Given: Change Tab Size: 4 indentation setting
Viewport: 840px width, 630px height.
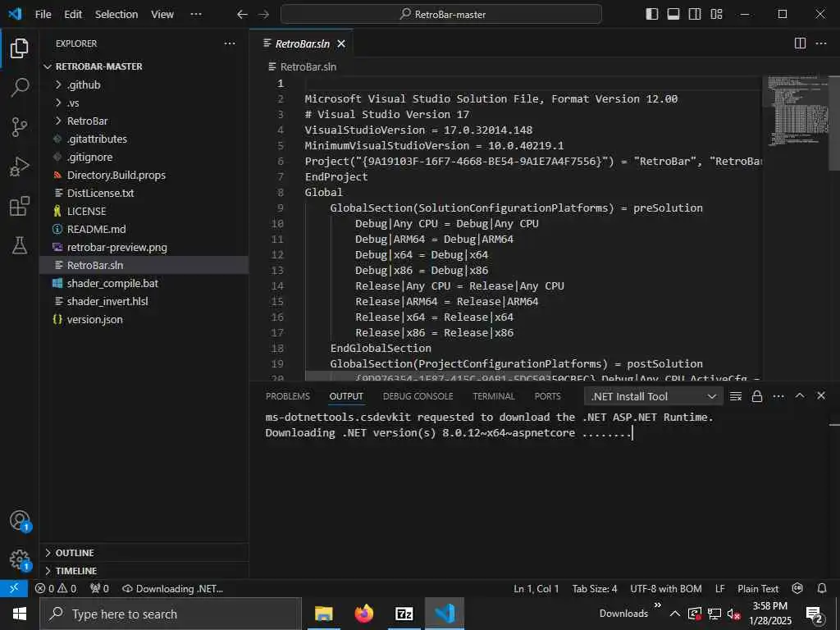Looking at the screenshot, I should [x=595, y=589].
